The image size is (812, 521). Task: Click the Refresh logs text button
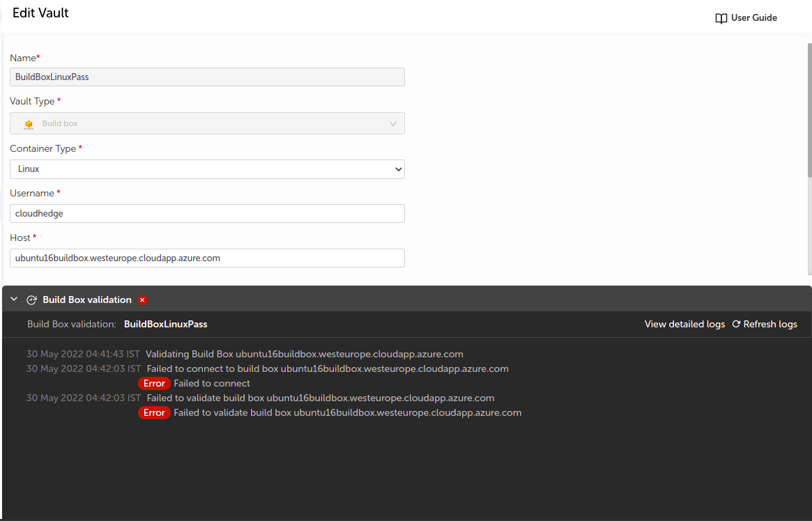(x=769, y=325)
